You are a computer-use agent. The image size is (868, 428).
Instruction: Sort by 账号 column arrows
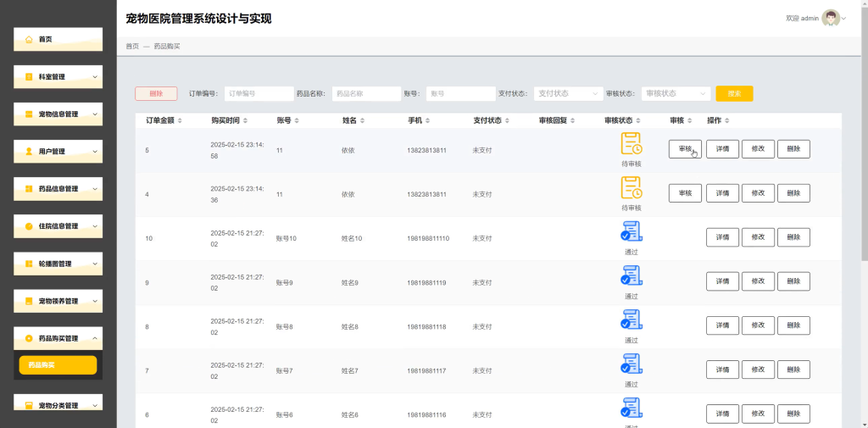296,120
